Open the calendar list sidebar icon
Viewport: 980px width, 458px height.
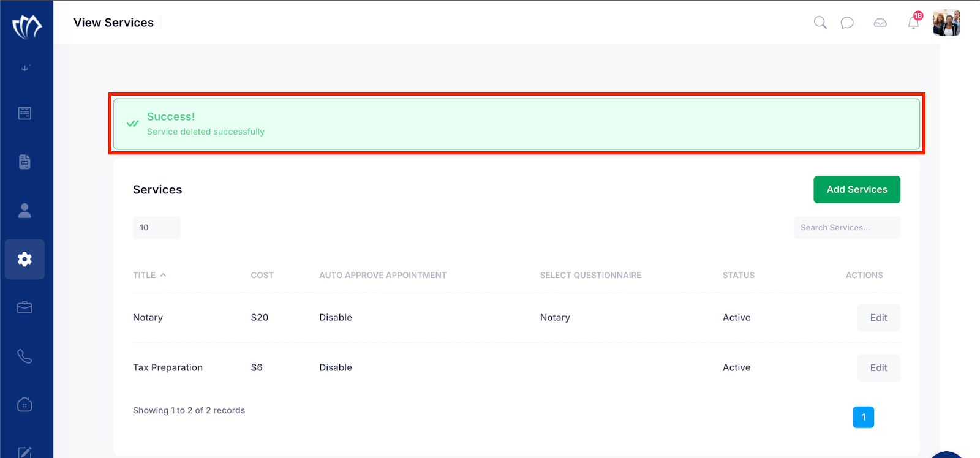(24, 113)
